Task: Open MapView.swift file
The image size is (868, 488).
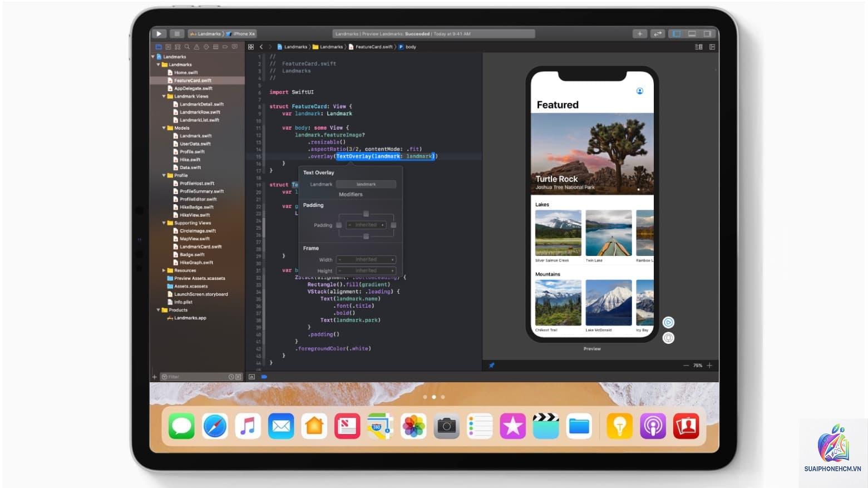Action: (x=192, y=239)
